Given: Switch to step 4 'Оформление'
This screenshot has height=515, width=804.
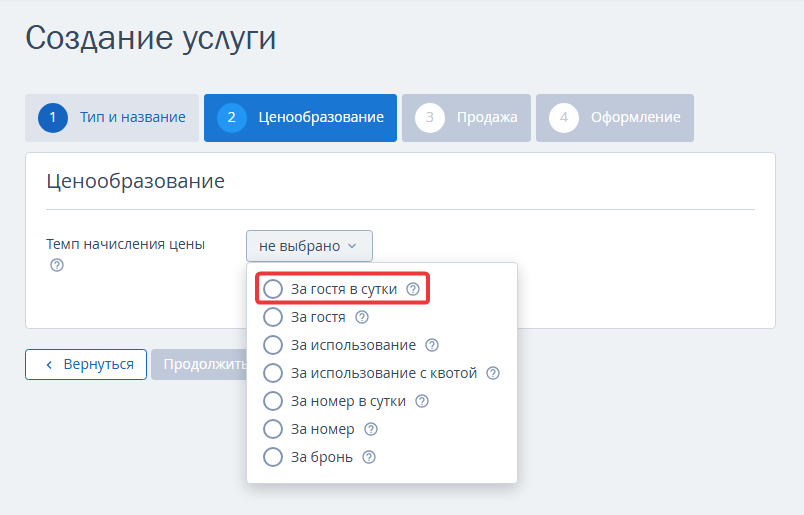Looking at the screenshot, I should [615, 118].
